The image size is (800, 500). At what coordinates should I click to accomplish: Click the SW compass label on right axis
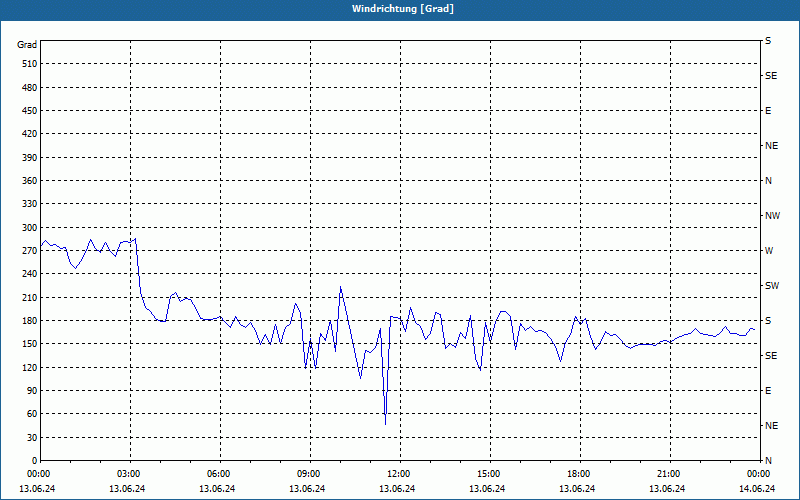click(x=772, y=286)
